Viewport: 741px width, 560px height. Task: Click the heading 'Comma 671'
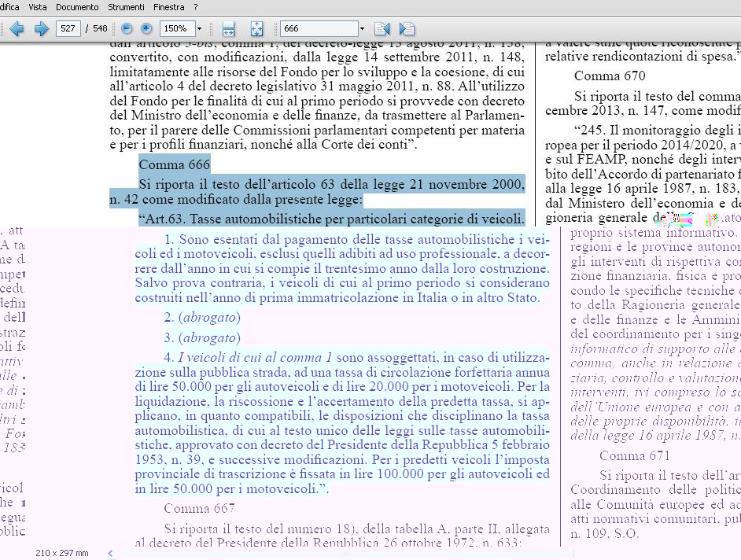635,455
